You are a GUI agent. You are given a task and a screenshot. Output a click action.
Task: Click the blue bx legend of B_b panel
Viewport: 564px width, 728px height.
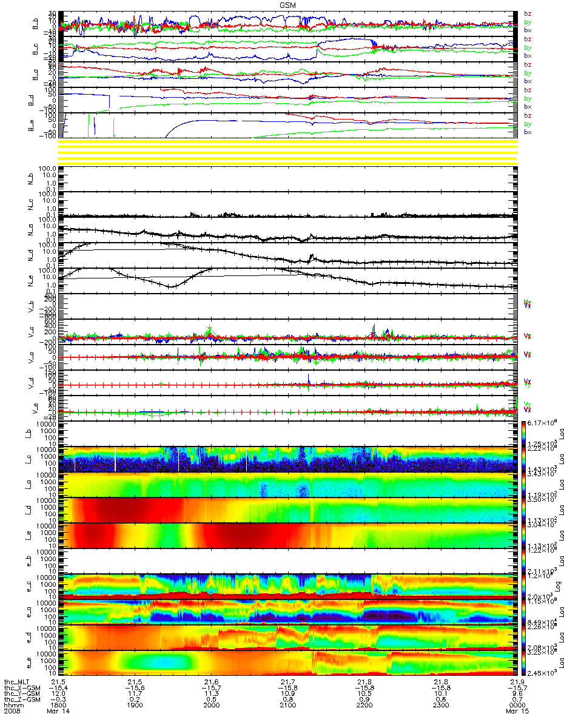528,30
